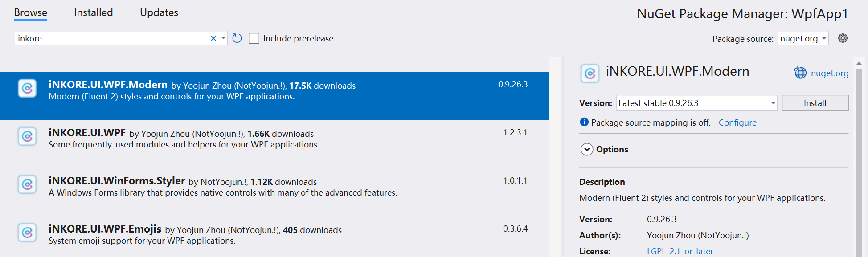
Task: Click the details panel vertical scrollbar
Action: pos(859,162)
